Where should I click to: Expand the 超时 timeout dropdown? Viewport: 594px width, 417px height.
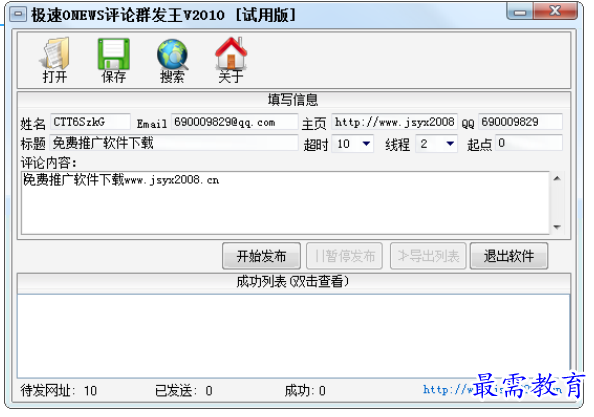366,144
